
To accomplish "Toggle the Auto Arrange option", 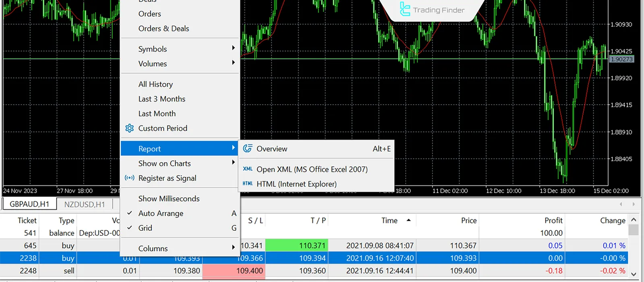I will pos(161,213).
